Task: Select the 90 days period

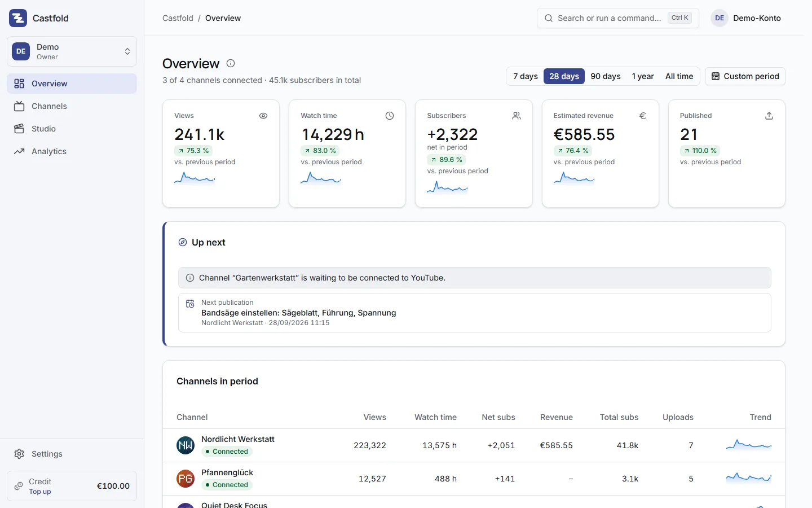Action: pyautogui.click(x=606, y=76)
